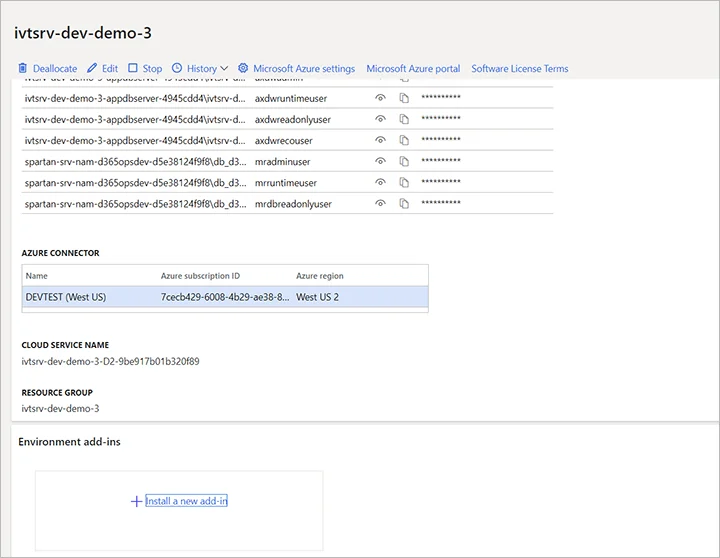The width and height of the screenshot is (720, 558).
Task: Reveal password for axdwruntimeuser
Action: coord(380,98)
